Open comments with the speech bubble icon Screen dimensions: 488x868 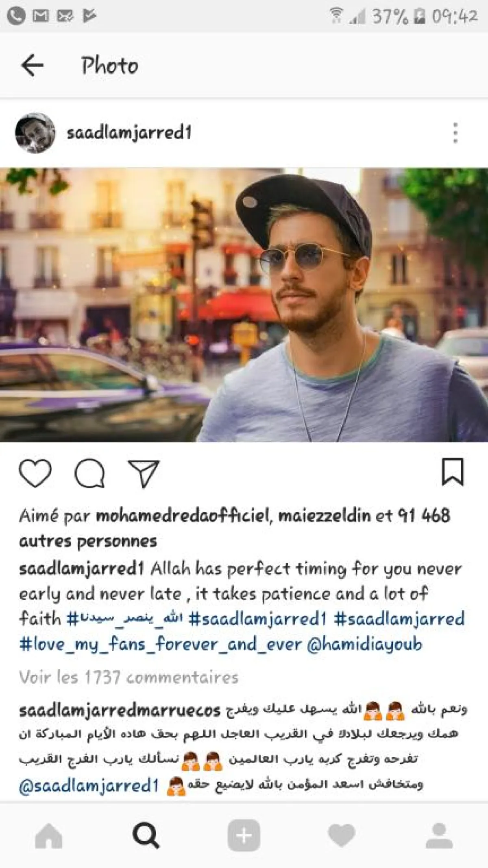90,473
